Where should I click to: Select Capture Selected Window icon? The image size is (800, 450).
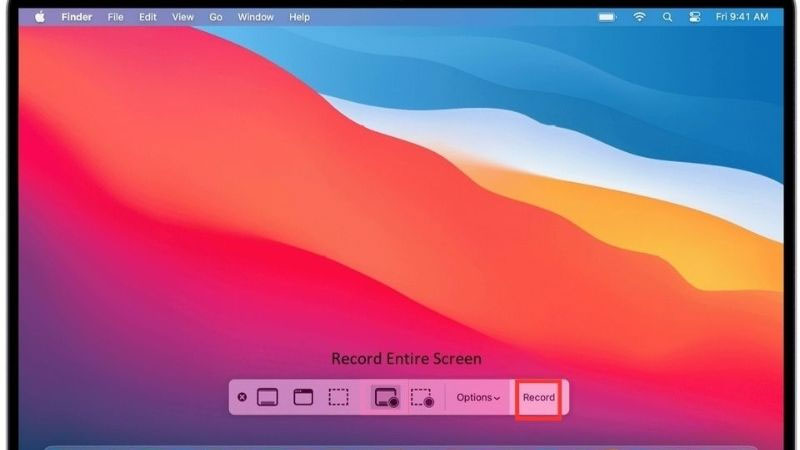point(303,397)
